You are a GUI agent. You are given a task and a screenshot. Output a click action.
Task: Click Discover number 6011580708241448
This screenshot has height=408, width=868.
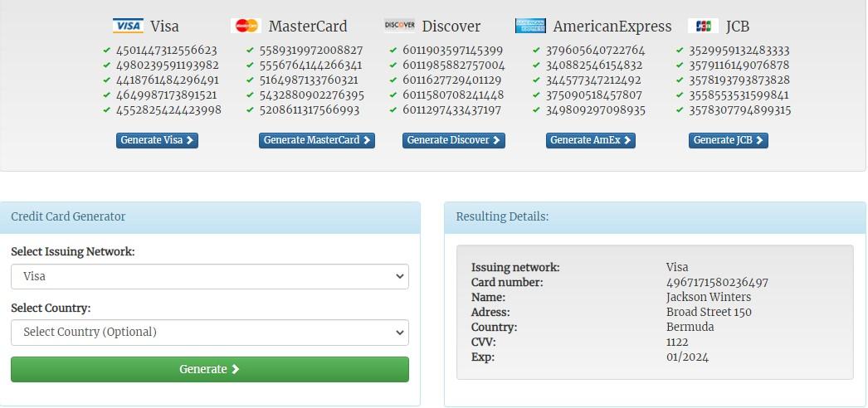pos(453,95)
